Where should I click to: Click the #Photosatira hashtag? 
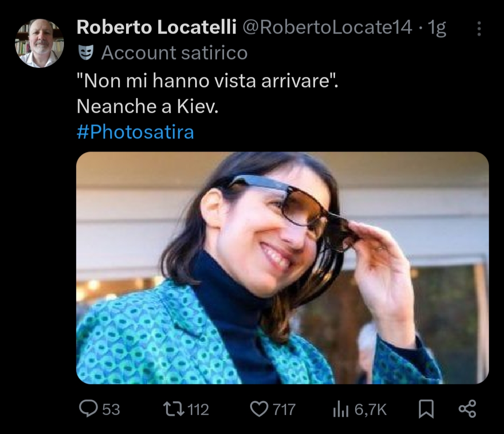click(x=135, y=132)
